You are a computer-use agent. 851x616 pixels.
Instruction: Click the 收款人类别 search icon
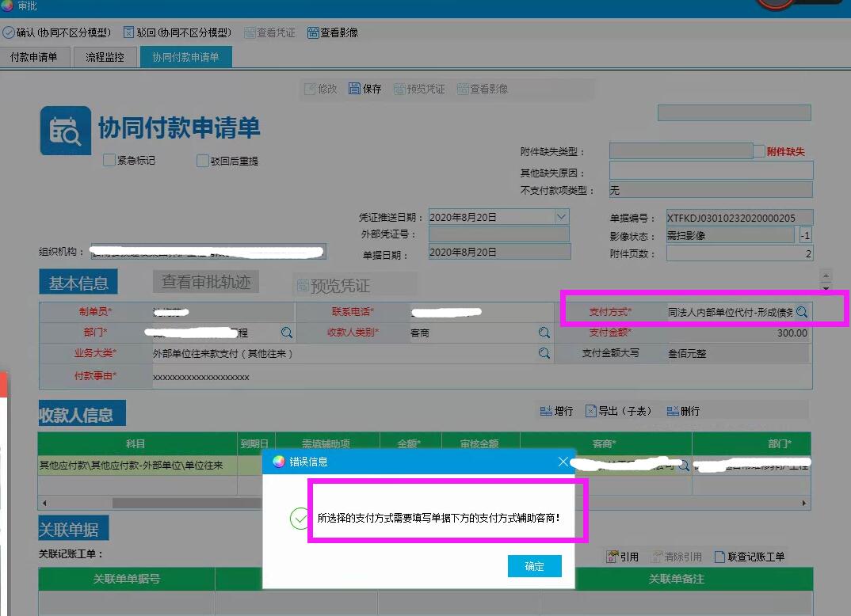[x=544, y=333]
